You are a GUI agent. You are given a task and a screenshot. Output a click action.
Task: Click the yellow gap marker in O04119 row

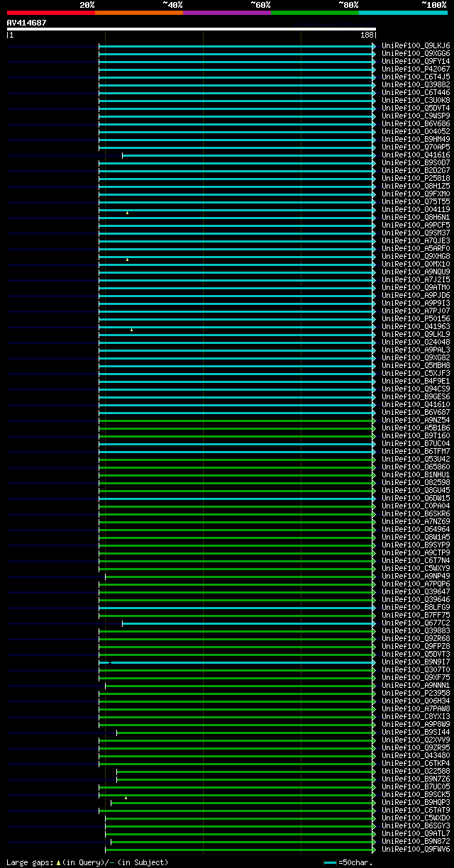[x=128, y=213]
